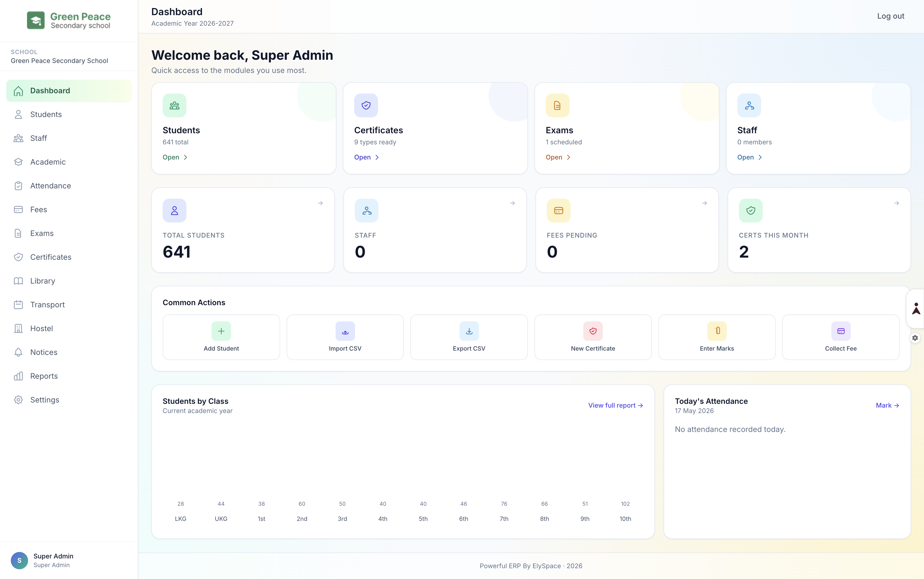The image size is (924, 579).
Task: Open the Academic sidebar item
Action: click(x=69, y=162)
